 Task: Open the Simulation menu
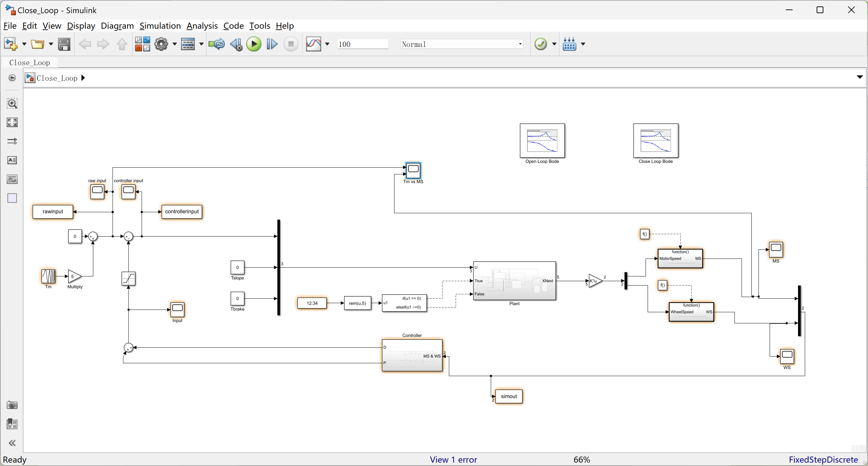160,26
